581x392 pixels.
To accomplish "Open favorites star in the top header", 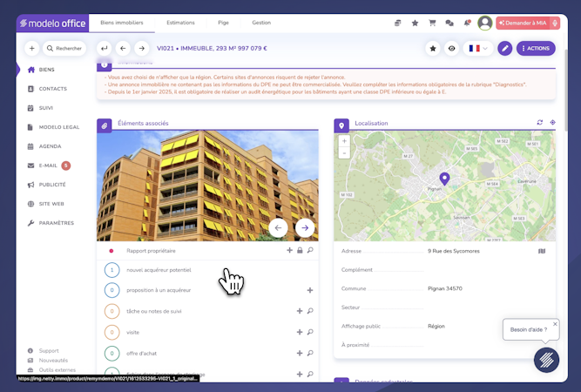I will (415, 23).
